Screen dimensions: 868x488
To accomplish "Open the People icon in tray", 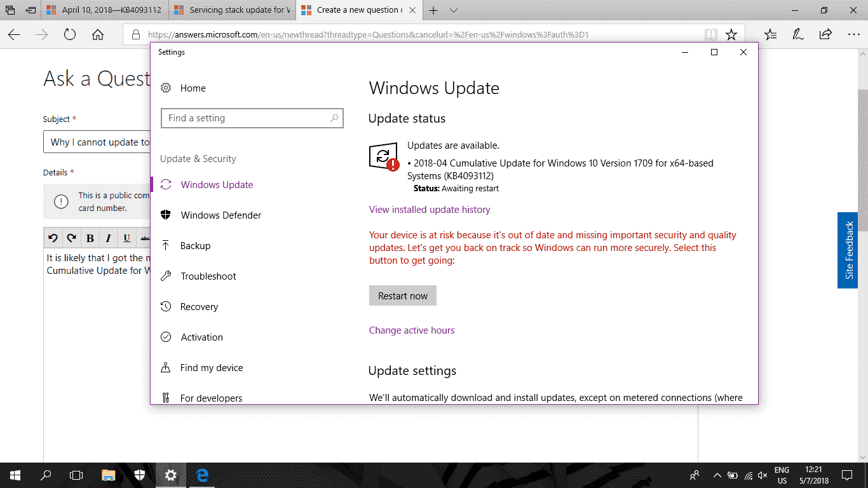I will [695, 475].
